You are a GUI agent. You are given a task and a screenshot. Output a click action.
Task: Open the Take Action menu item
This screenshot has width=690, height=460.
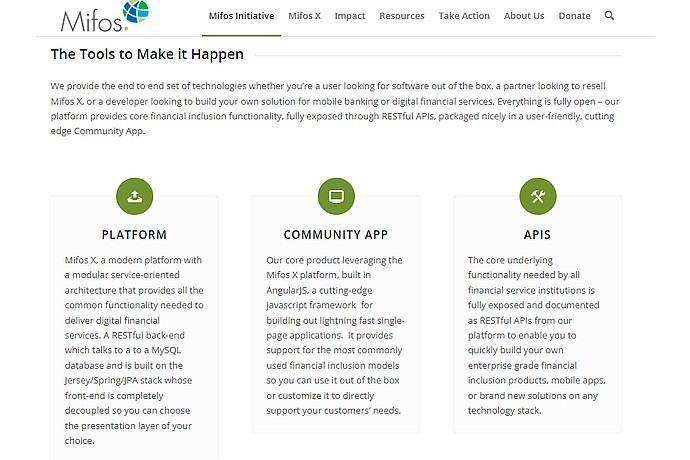[464, 16]
